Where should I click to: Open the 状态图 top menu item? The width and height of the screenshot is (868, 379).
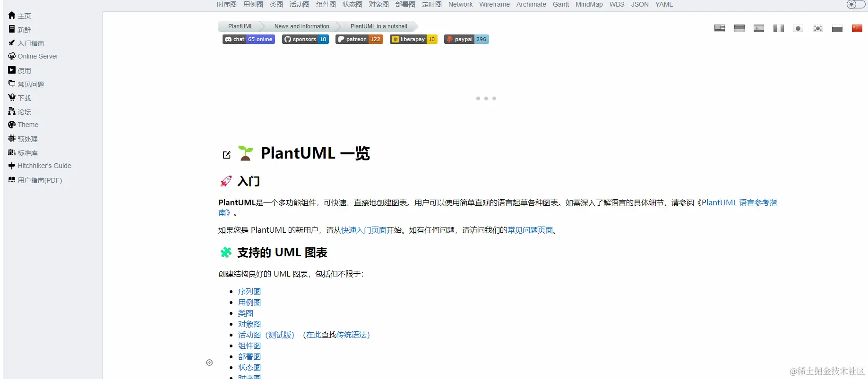[x=352, y=4]
